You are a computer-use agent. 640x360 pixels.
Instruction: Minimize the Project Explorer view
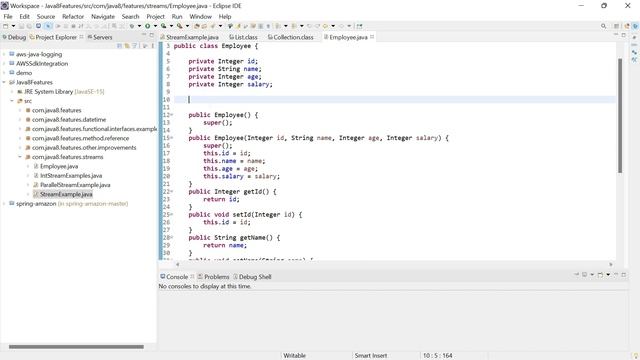[x=144, y=35]
